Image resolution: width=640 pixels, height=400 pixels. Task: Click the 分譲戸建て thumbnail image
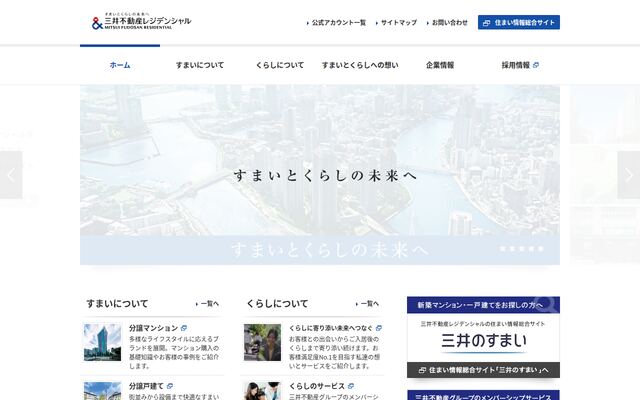click(x=102, y=391)
